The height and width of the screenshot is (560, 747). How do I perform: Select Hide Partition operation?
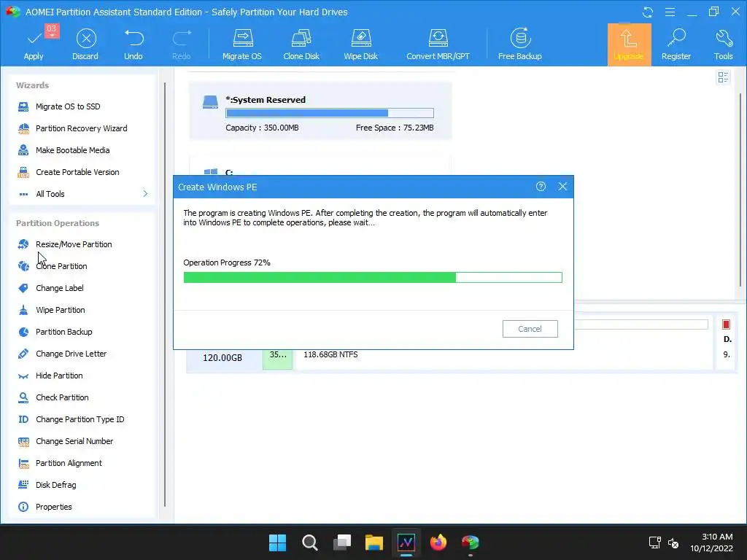(x=59, y=376)
